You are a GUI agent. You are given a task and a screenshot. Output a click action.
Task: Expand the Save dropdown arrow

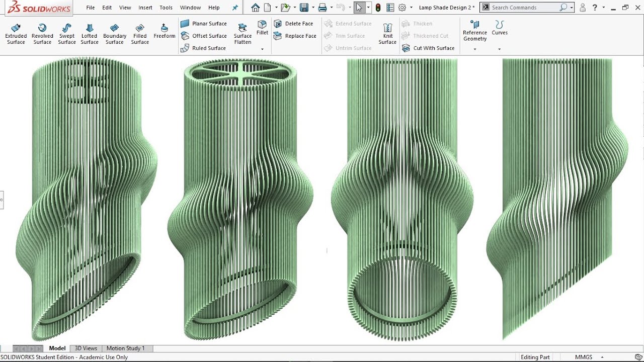313,8
